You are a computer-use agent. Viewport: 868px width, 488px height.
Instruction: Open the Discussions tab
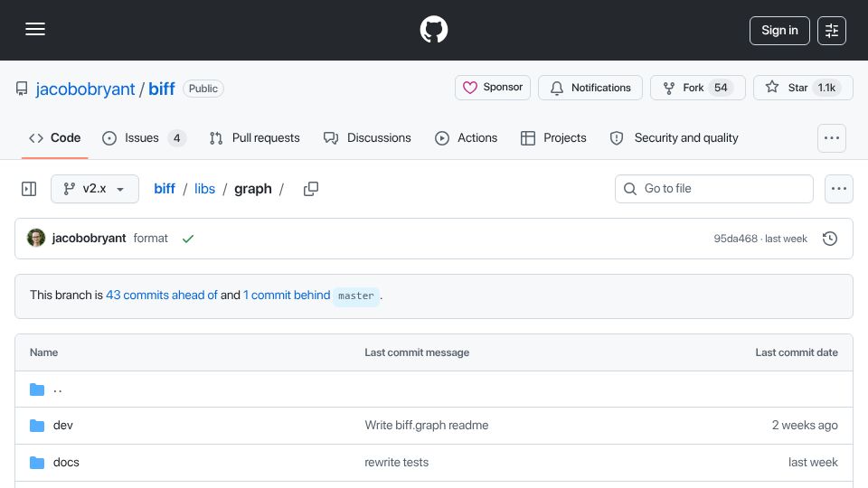pos(367,137)
